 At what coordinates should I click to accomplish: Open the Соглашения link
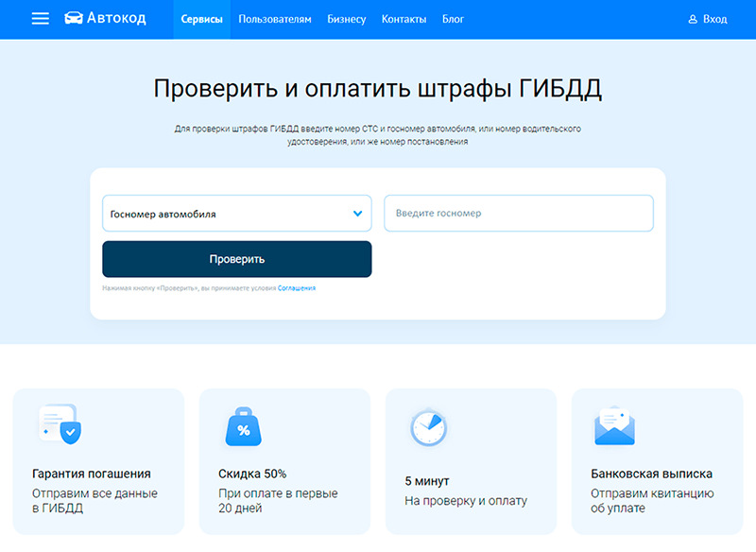click(297, 288)
